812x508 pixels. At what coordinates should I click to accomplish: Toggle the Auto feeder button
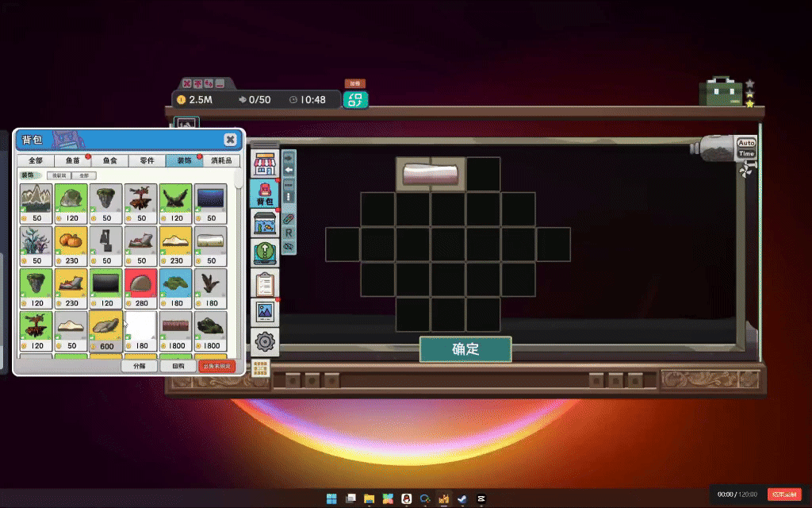(746, 144)
